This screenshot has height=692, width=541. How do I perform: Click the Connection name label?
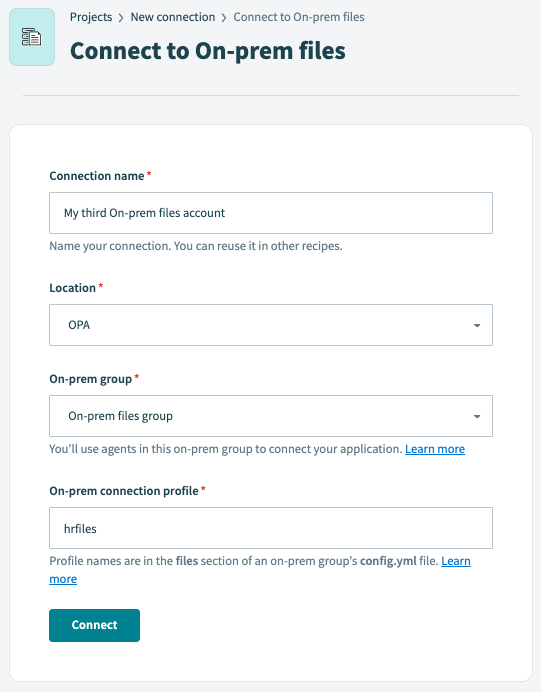(97, 176)
